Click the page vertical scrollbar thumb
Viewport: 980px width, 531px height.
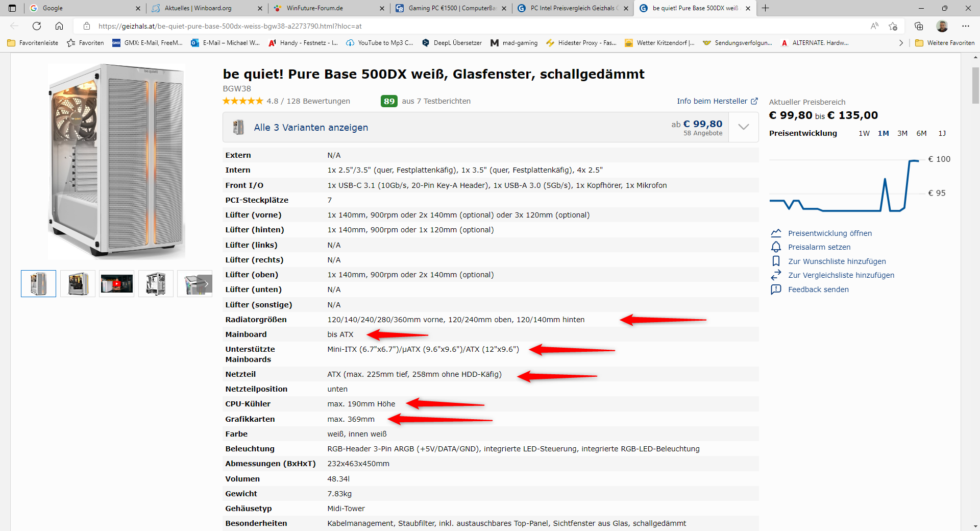coord(975,85)
